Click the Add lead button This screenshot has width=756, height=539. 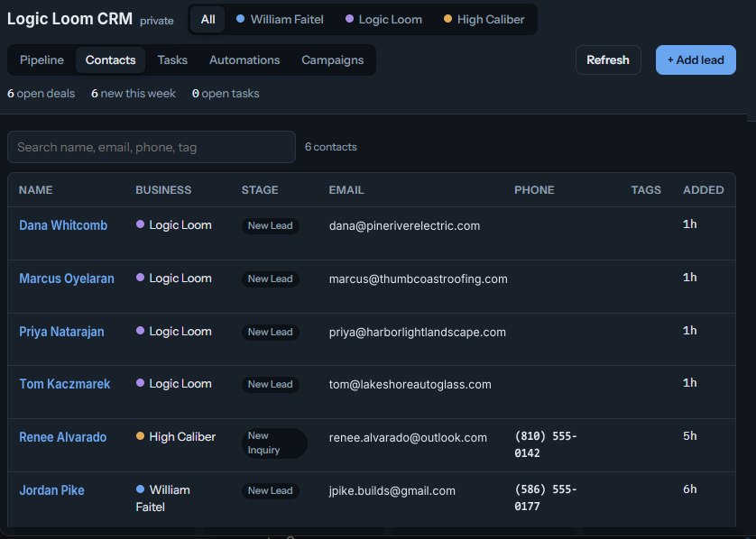[x=696, y=59]
